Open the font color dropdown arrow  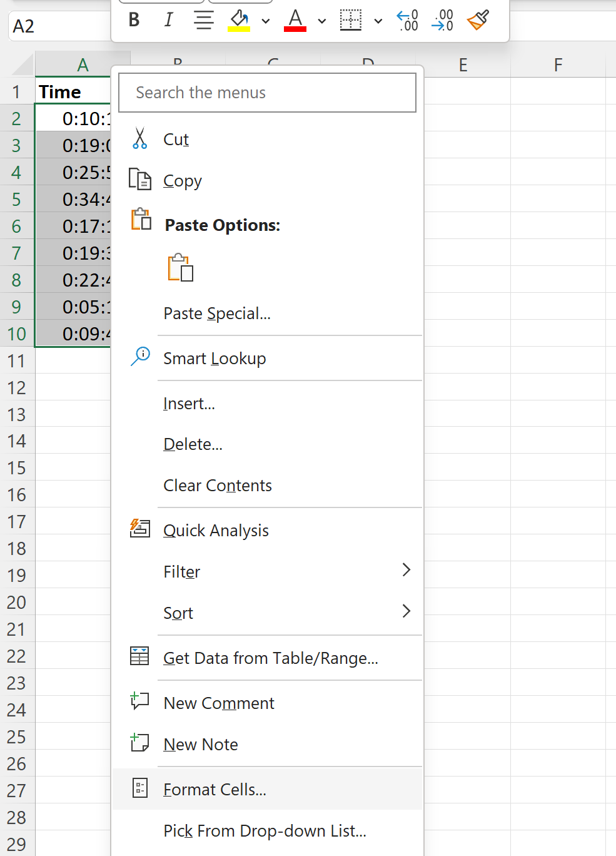322,21
